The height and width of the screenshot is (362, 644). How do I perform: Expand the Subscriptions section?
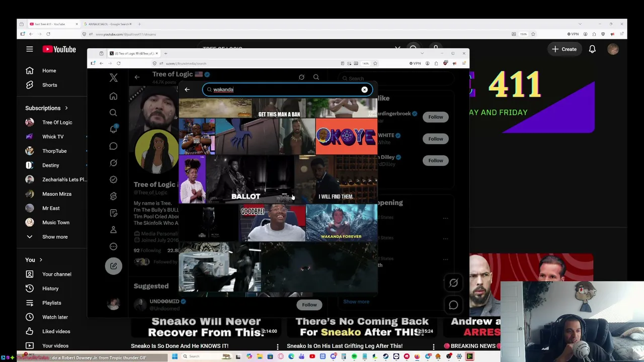pos(47,108)
